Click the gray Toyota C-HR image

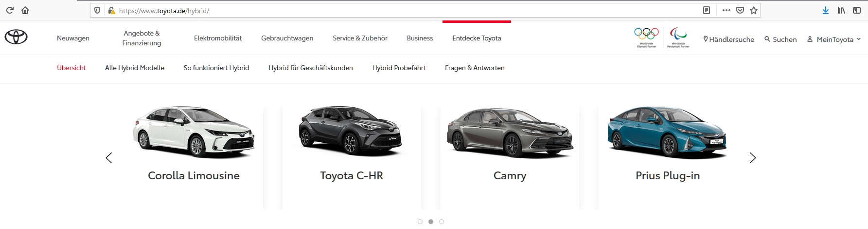(350, 131)
